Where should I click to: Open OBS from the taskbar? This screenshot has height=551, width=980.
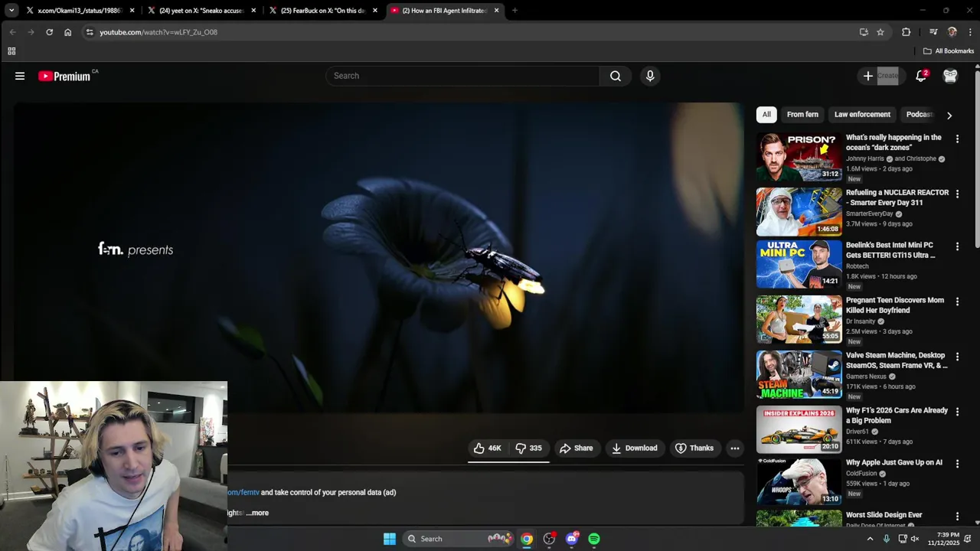point(549,539)
